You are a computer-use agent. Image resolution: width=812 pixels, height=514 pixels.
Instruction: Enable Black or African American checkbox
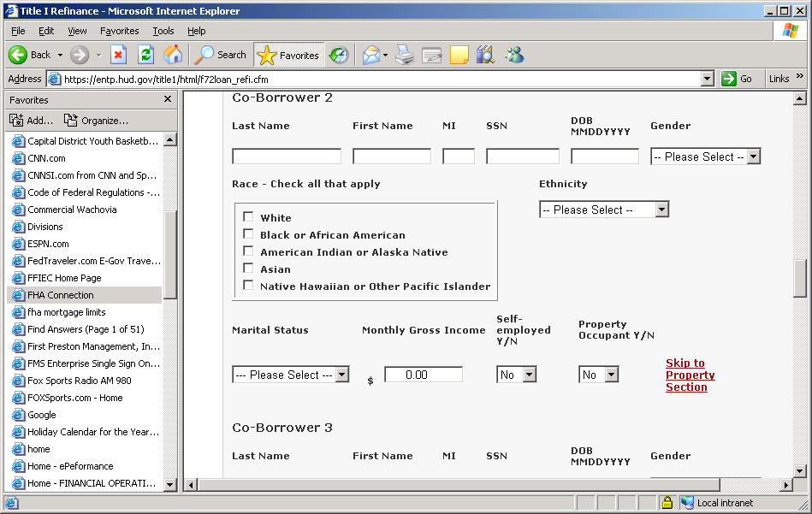[x=249, y=234]
